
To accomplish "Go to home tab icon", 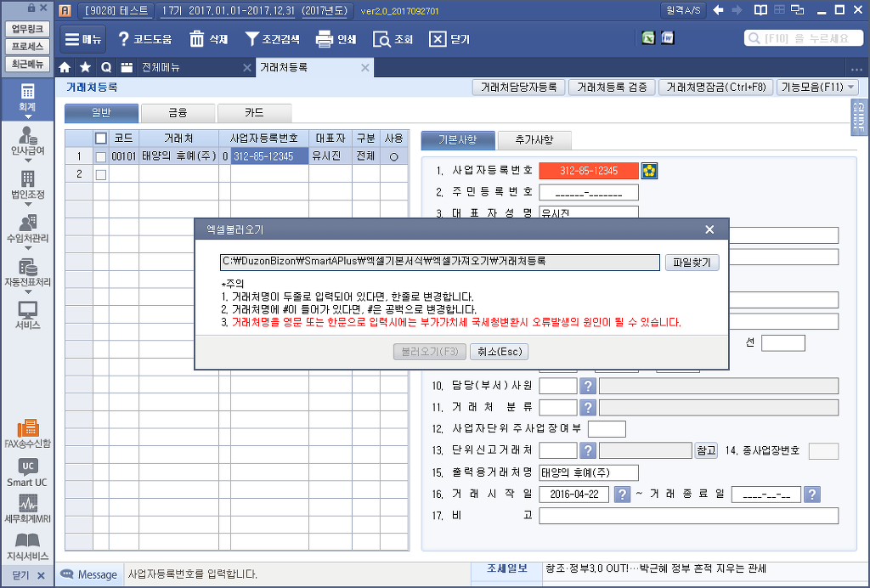I will coord(65,68).
